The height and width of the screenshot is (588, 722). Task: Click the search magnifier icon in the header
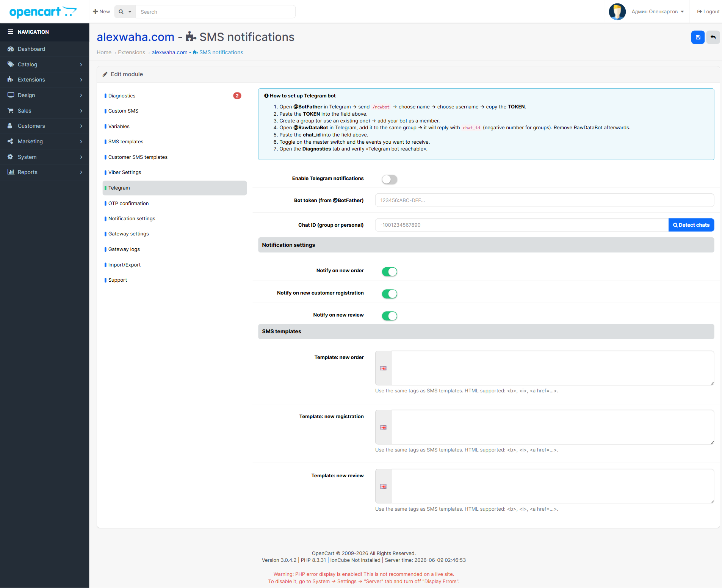(x=121, y=12)
